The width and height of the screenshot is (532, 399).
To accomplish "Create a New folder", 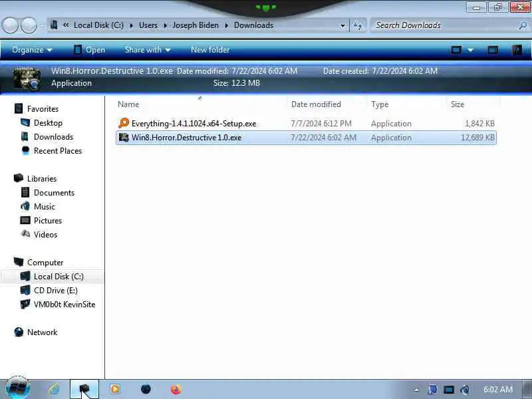I will click(210, 50).
